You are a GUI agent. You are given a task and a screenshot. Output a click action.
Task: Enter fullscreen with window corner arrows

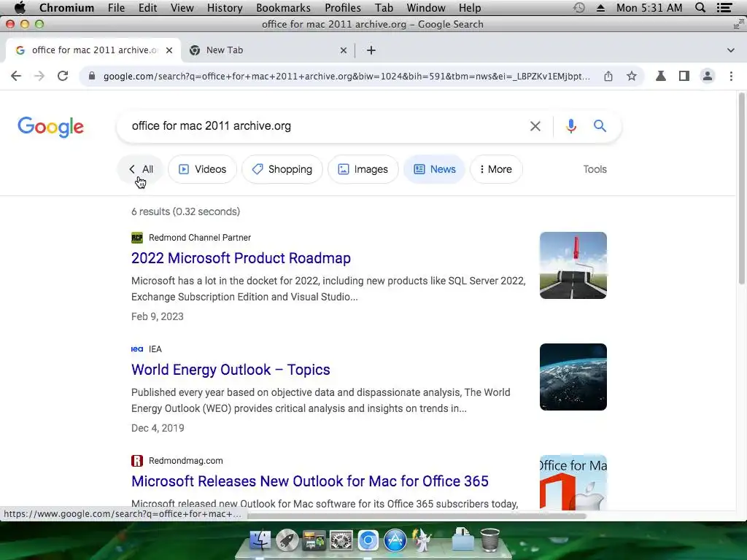click(738, 24)
